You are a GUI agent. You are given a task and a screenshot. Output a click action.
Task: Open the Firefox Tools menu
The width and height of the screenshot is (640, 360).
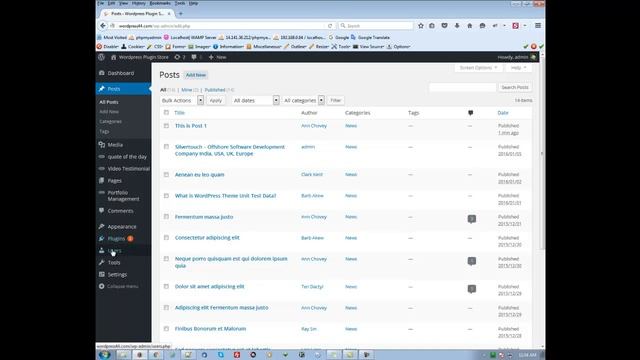click(180, 3)
